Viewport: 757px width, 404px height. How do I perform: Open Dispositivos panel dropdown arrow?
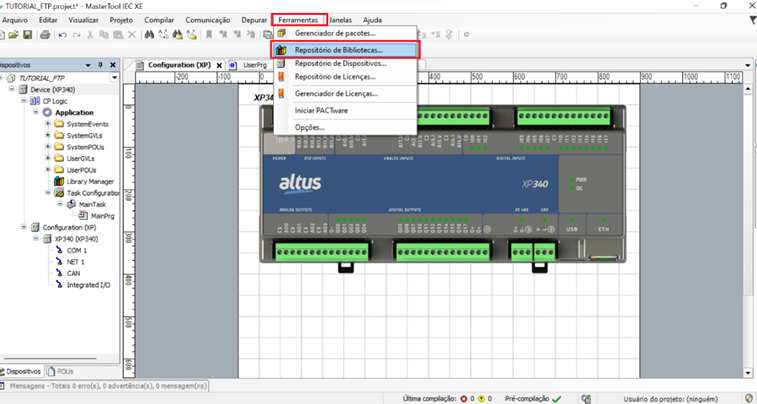(x=88, y=65)
